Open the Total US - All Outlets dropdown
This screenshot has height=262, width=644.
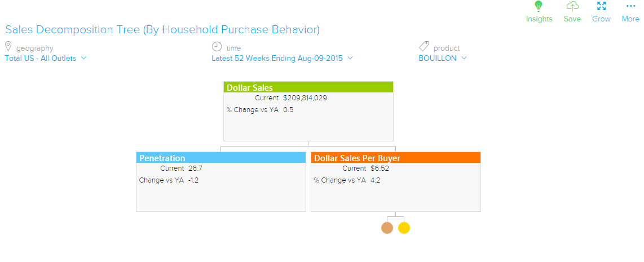click(x=46, y=58)
